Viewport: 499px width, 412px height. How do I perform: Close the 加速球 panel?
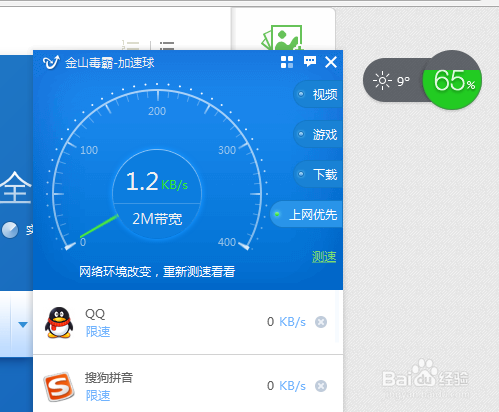coord(331,62)
